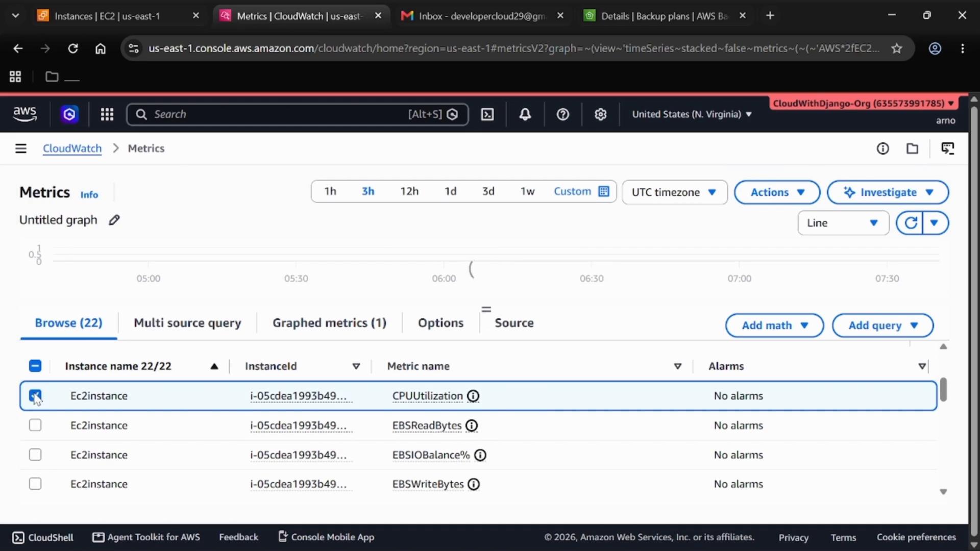The height and width of the screenshot is (551, 980).
Task: Open CloudShell from the footer
Action: (43, 537)
